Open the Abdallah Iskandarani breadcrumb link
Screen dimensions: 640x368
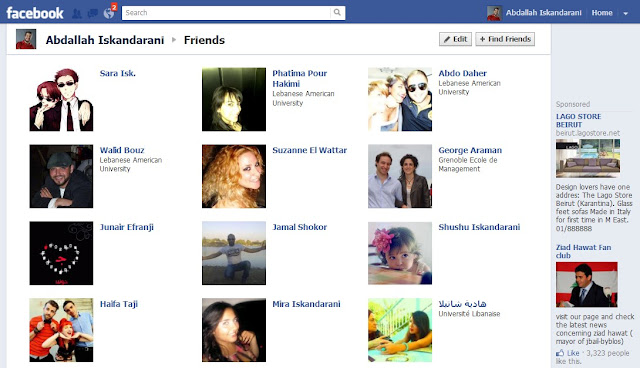105,40
